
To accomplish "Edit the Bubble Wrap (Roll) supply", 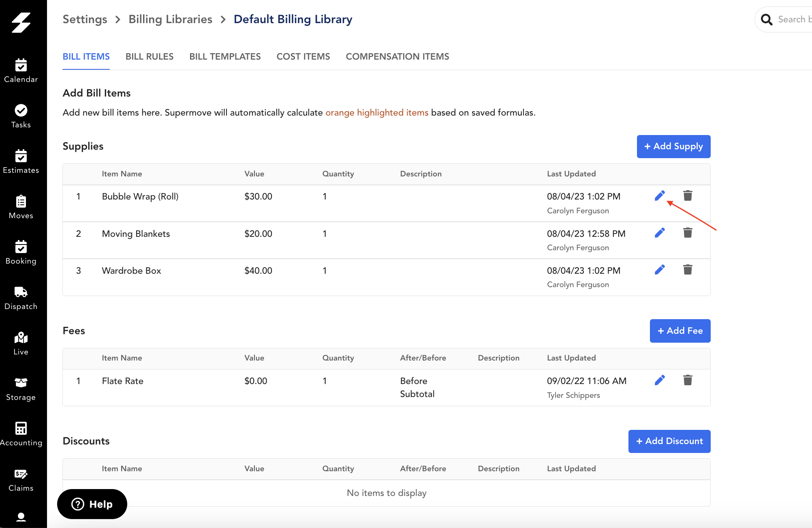I will [x=660, y=196].
